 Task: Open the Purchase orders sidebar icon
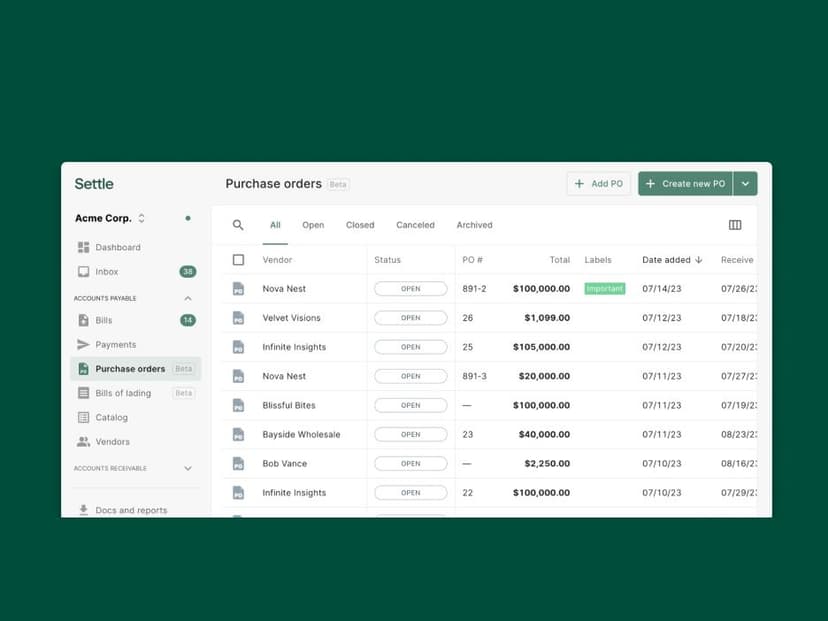(x=84, y=368)
